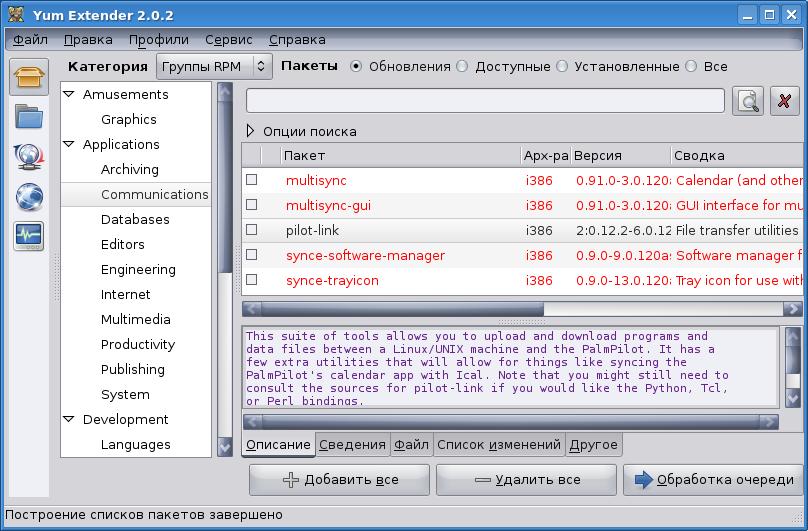Select the Engineering category
The image size is (808, 531).
click(x=138, y=269)
